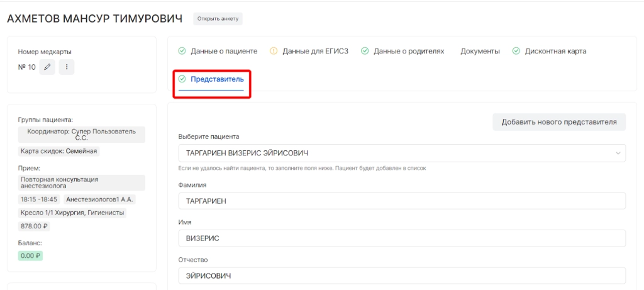This screenshot has width=644, height=290.
Task: Click the pencil edit icon beside medical card number
Action: [x=47, y=67]
